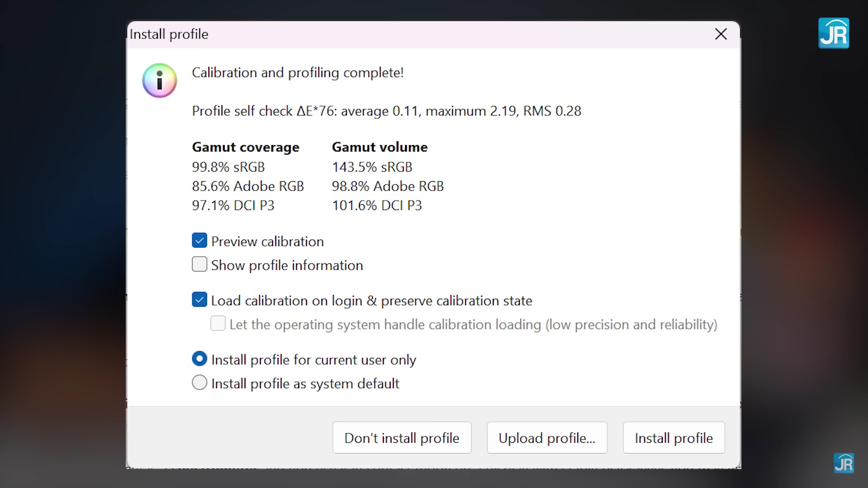Viewport: 868px width, 488px height.
Task: Uncheck Preview calibration
Action: point(199,241)
